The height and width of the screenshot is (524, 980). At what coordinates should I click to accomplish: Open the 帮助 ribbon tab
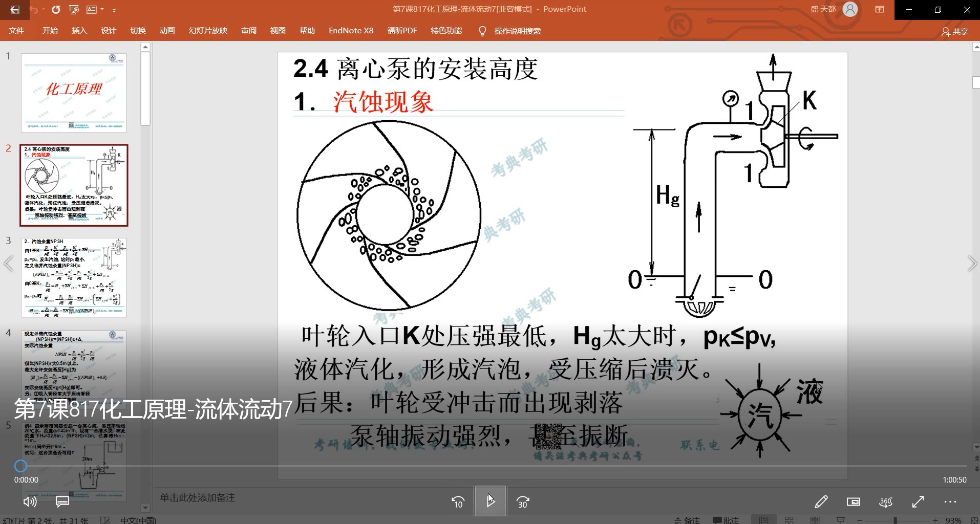click(307, 31)
